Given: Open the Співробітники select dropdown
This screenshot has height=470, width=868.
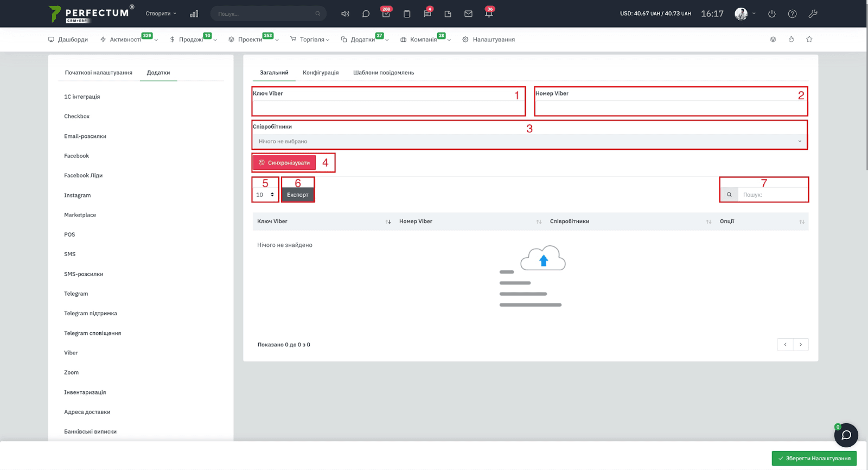Looking at the screenshot, I should pyautogui.click(x=529, y=141).
